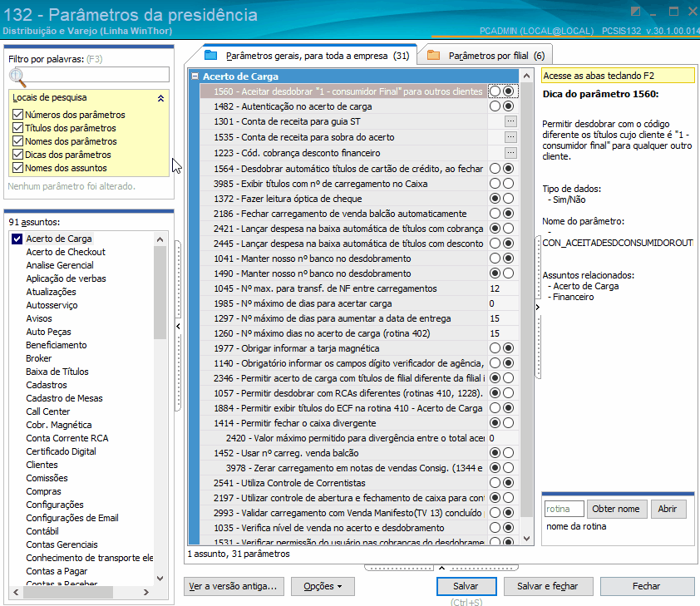Click subjects list horizontal scrollbar thumb

click(68, 593)
